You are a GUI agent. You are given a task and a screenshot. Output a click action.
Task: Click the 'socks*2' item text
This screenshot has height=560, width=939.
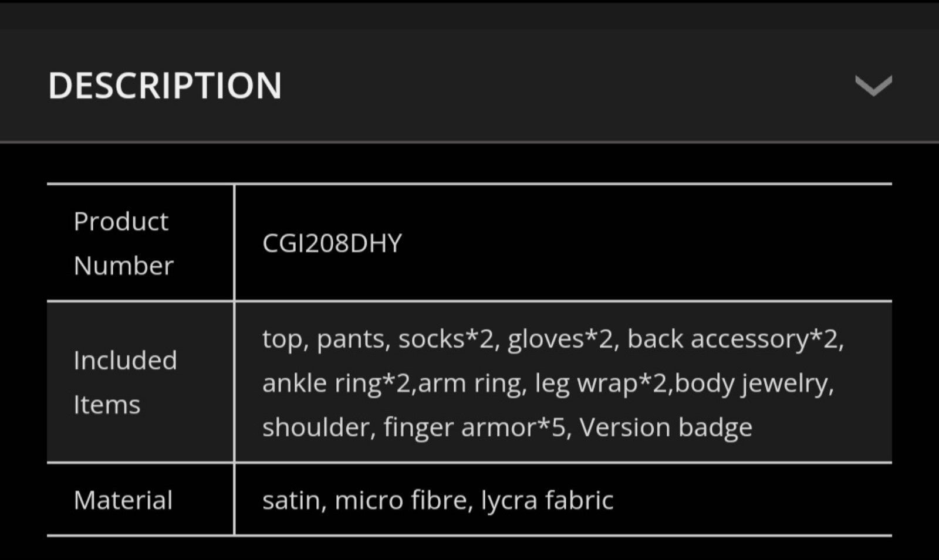446,339
